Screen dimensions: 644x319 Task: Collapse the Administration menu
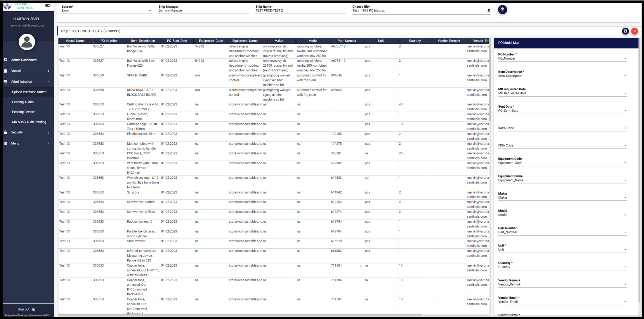(27, 82)
